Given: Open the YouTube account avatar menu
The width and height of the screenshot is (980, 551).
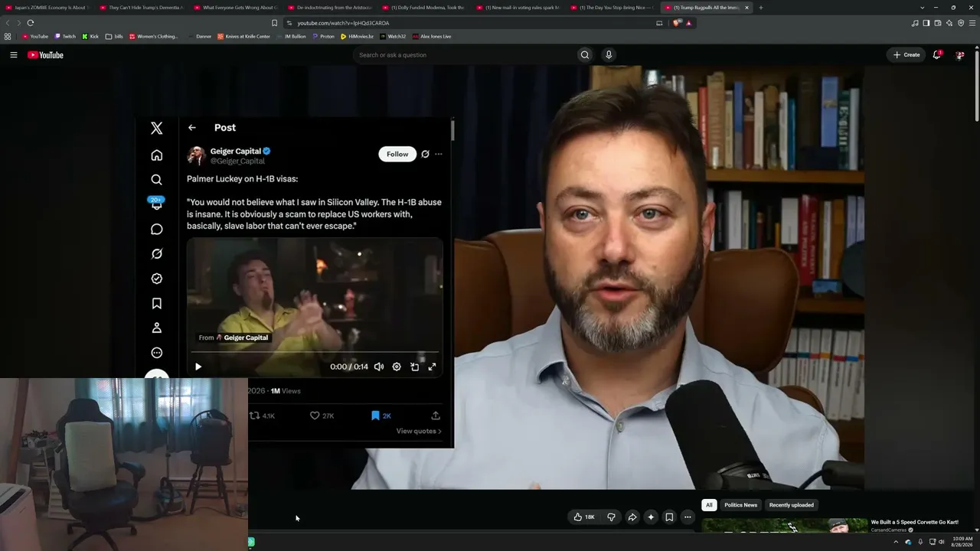Looking at the screenshot, I should click(x=959, y=55).
